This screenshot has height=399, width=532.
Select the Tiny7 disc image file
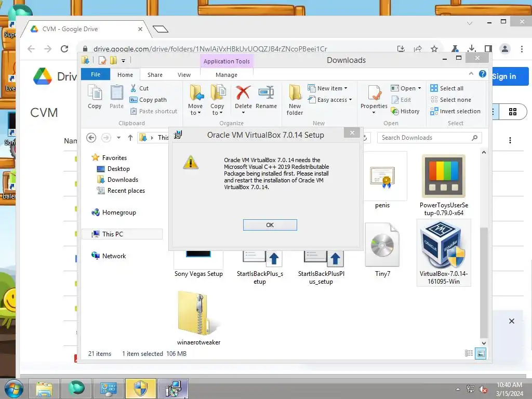pyautogui.click(x=382, y=250)
